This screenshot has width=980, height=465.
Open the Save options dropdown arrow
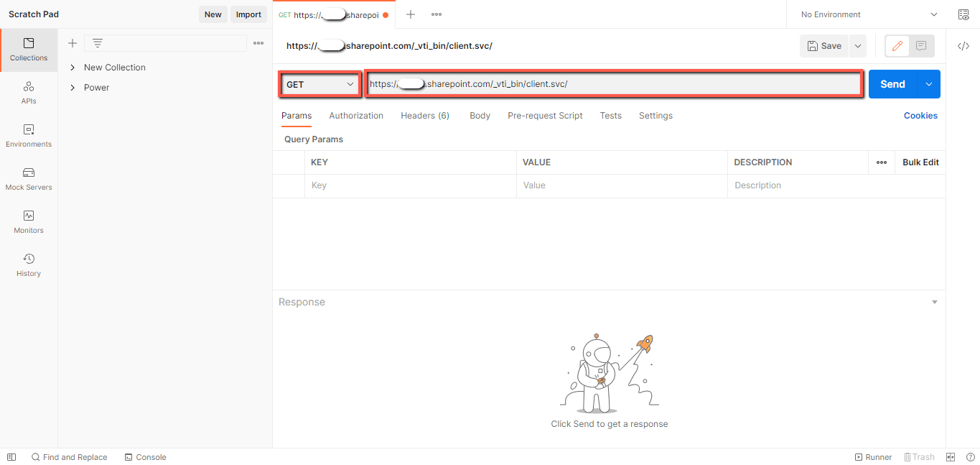(x=857, y=46)
